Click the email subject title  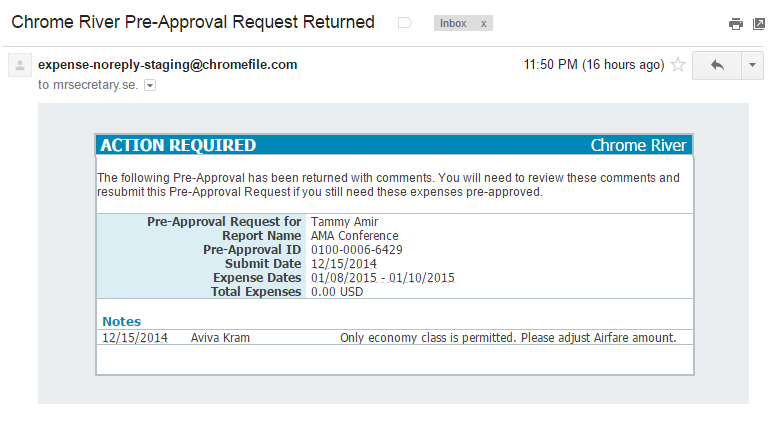pos(193,22)
